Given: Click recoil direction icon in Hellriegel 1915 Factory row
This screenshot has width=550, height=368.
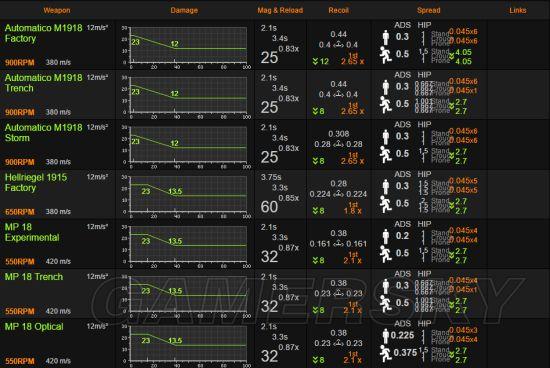Looking at the screenshot, I should [338, 194].
